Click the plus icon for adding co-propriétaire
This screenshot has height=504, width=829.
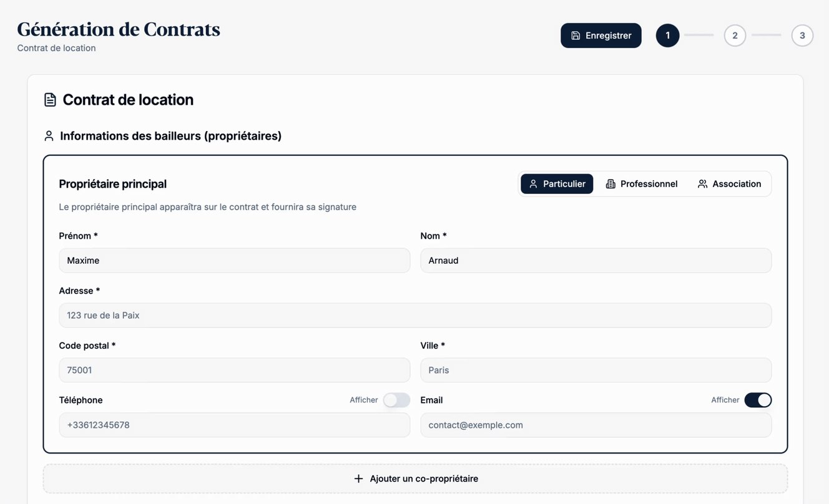358,478
